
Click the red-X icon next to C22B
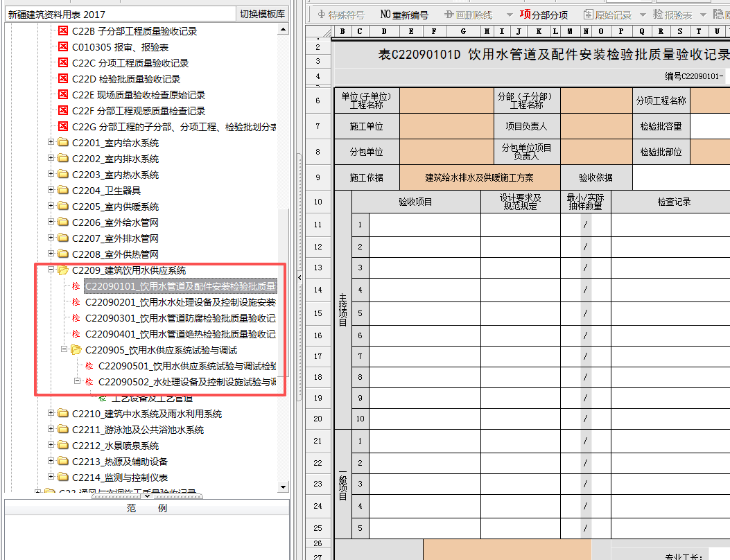(x=63, y=30)
